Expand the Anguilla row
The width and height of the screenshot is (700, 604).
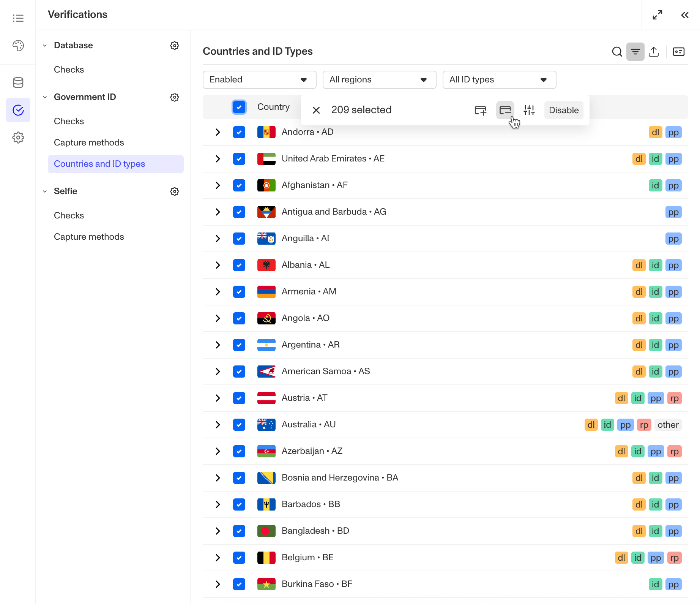(x=218, y=239)
